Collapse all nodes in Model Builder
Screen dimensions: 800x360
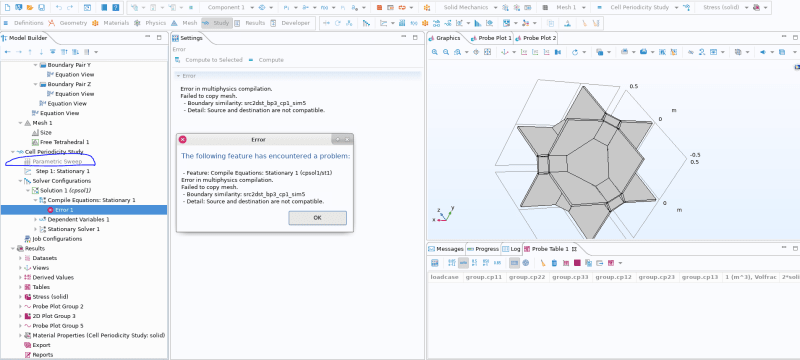pos(64,52)
